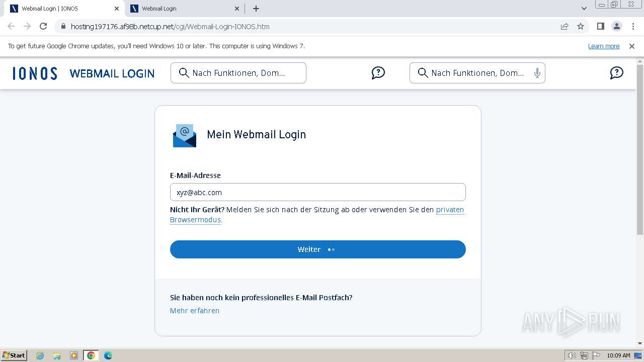Share this page via the share icon
The height and width of the screenshot is (362, 644).
pos(565,26)
